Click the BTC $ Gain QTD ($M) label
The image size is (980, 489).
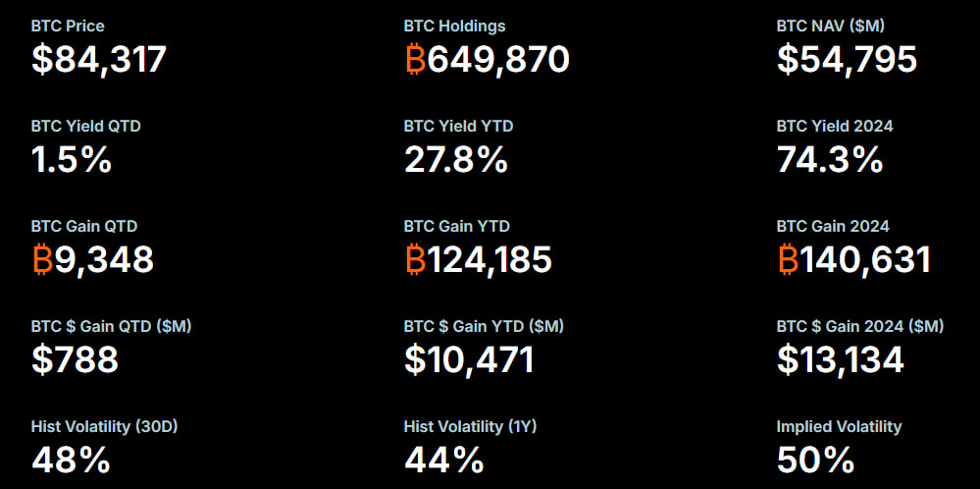[x=111, y=326]
